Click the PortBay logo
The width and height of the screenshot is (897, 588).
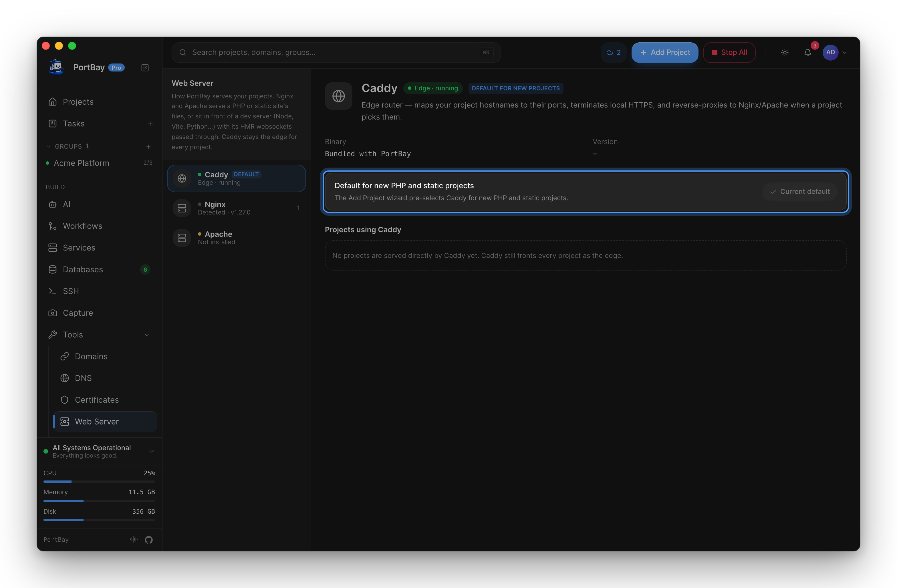tap(56, 67)
